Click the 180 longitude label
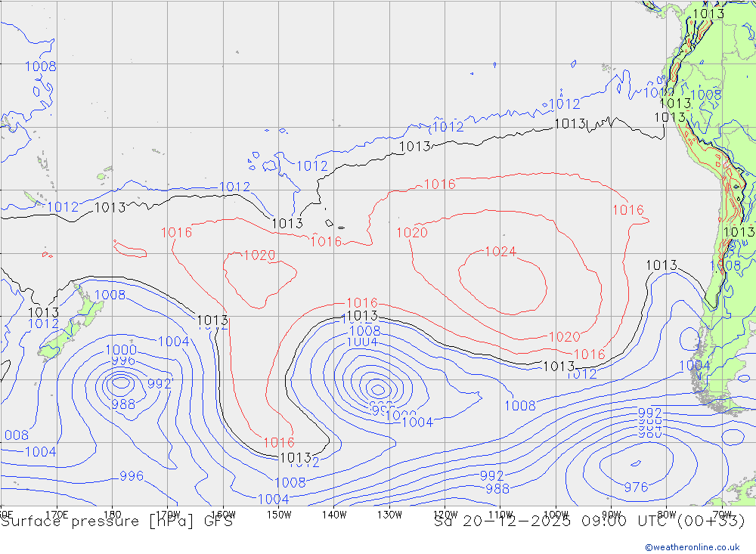 click(x=113, y=515)
